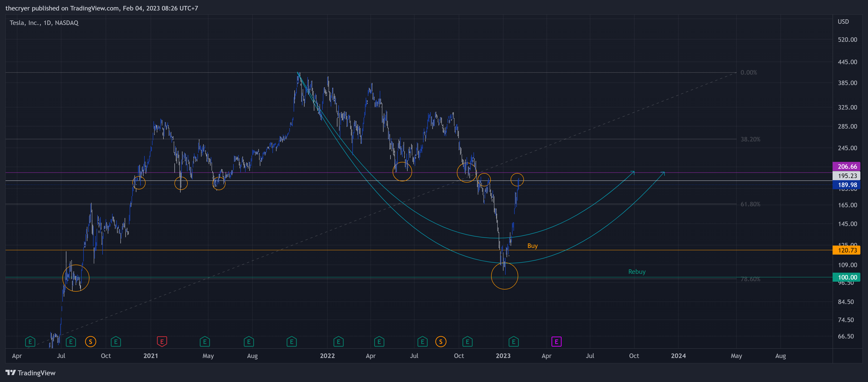Screen dimensions: 868x382
Task: Click the TradingView logo at the bottom left
Action: point(30,372)
